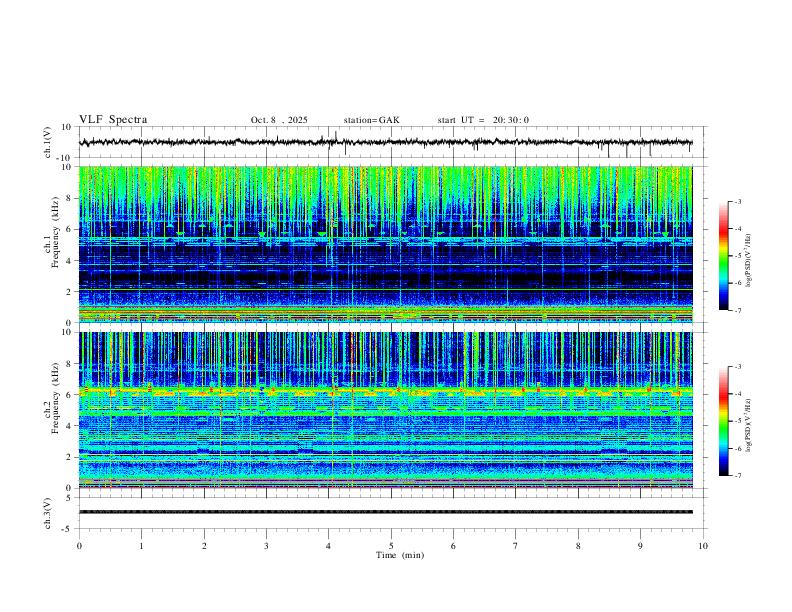792x612 pixels.
Task: Select the ch.2 "Frequency (kHz)" axis label
Action: [55, 397]
